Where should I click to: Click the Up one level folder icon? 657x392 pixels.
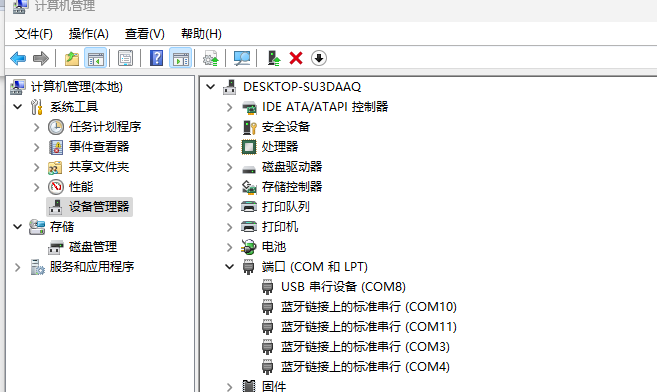click(72, 58)
